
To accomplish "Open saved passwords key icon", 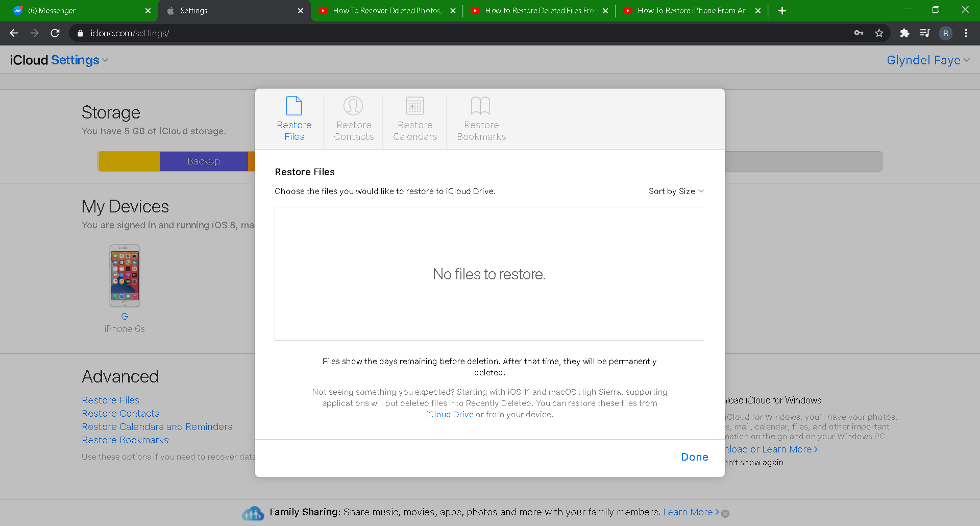I will (859, 33).
